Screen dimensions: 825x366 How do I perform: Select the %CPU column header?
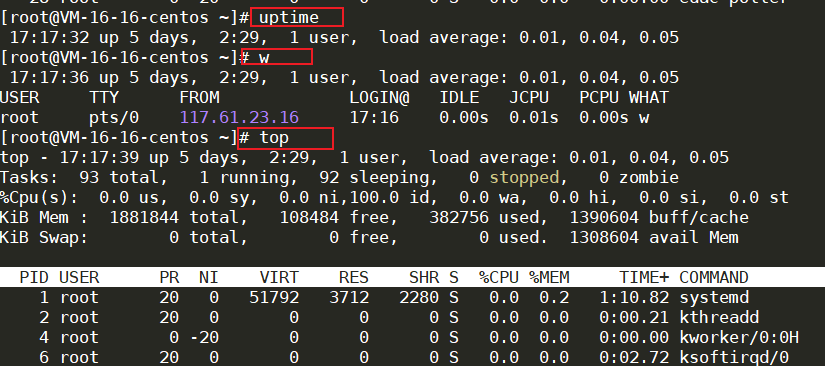[x=499, y=277]
